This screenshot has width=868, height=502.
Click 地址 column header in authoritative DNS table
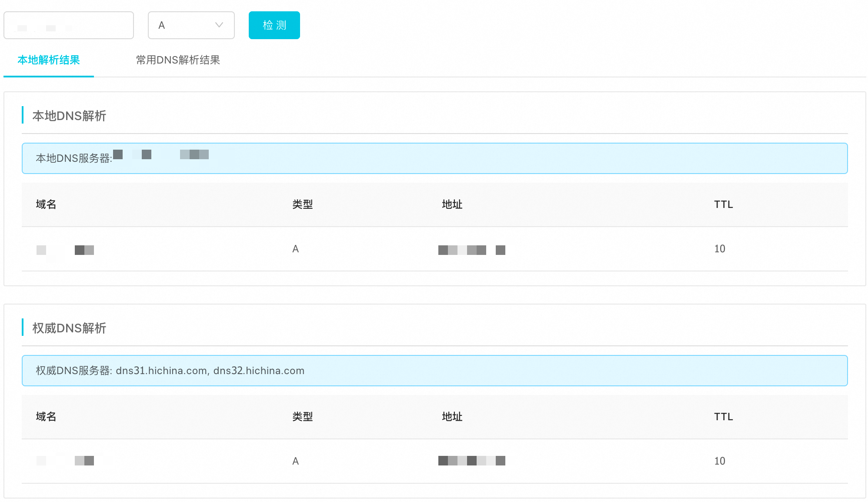pos(452,417)
